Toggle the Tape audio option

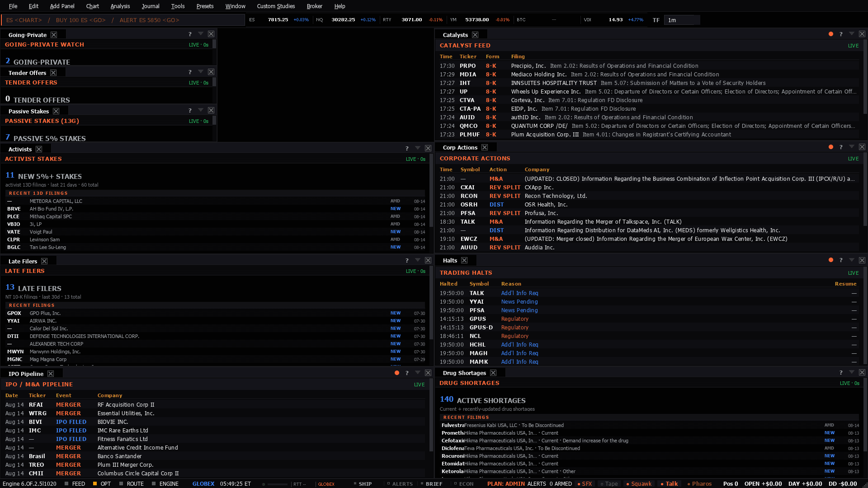click(609, 483)
